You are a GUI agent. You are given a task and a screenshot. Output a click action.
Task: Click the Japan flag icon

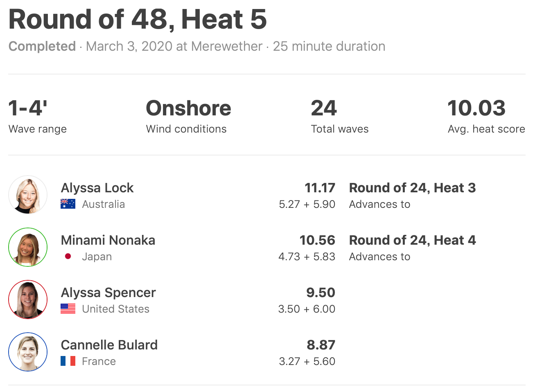point(68,256)
